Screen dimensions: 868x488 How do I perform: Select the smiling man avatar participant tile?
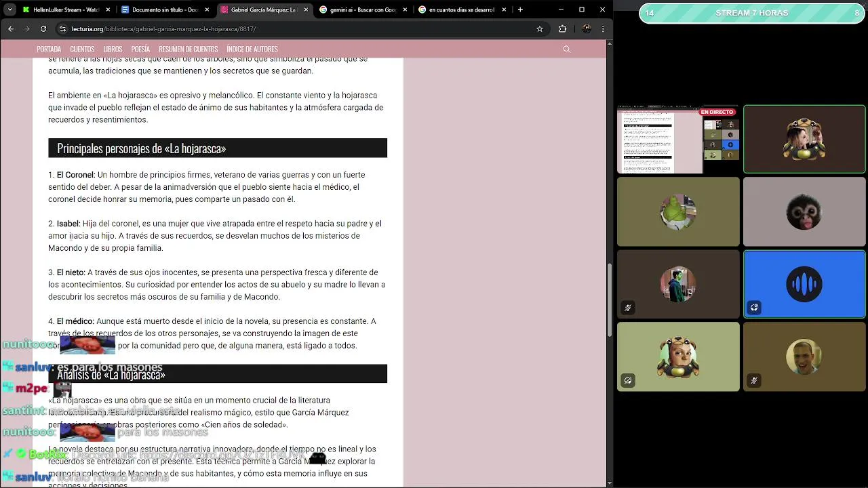click(x=804, y=357)
